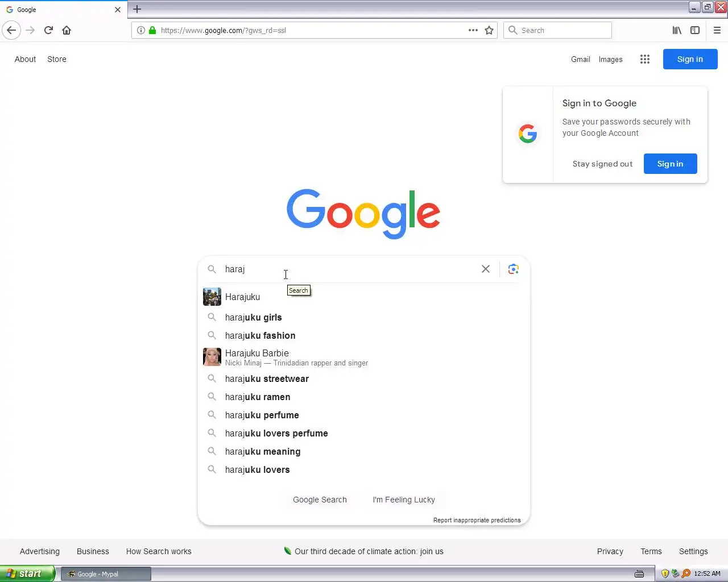
Task: Open the Library icon in toolbar
Action: [x=677, y=30]
